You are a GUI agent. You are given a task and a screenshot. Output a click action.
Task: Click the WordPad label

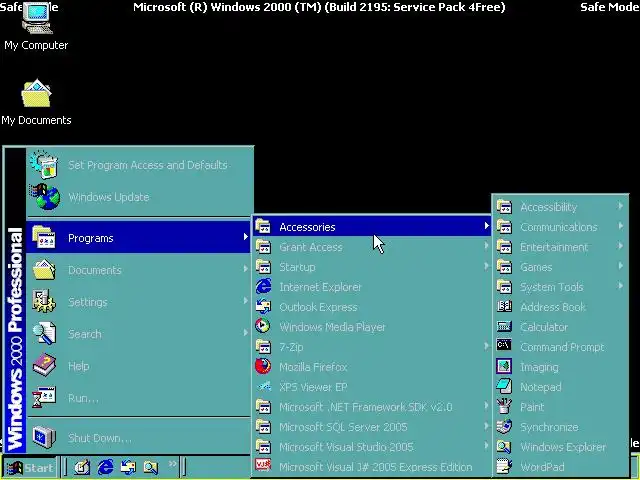pos(542,467)
